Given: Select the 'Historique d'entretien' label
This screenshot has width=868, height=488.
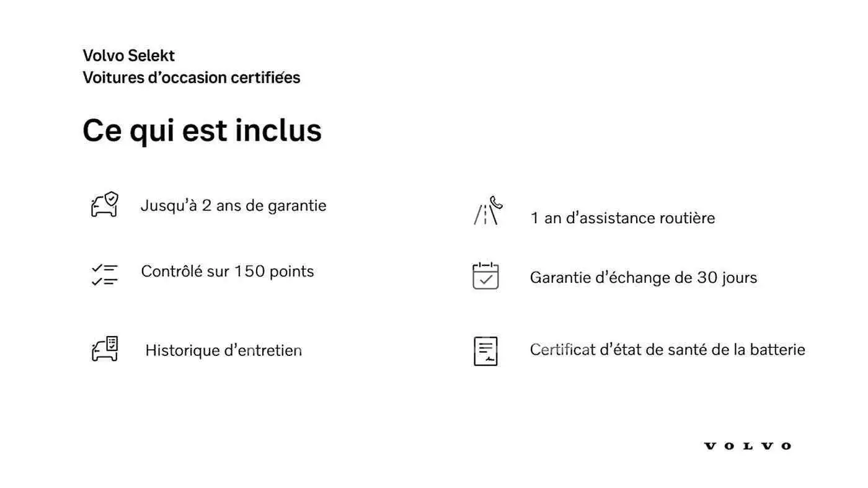Looking at the screenshot, I should click(224, 350).
